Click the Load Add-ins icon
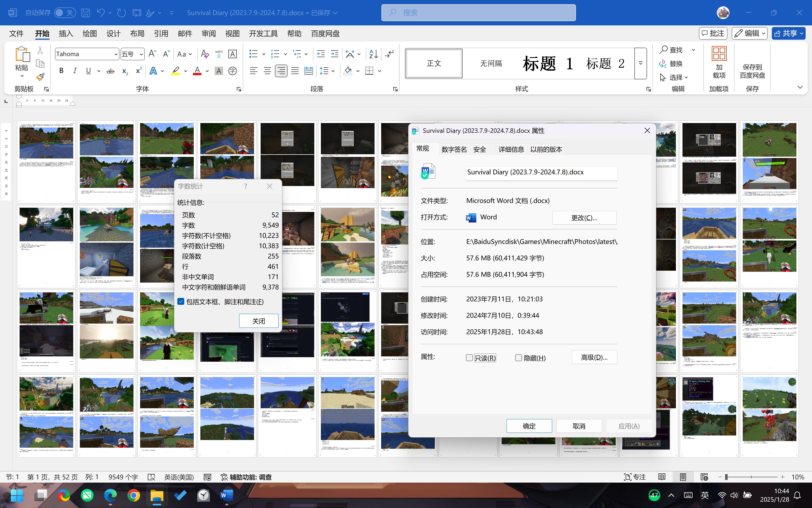Viewport: 812px width, 508px height. click(719, 62)
